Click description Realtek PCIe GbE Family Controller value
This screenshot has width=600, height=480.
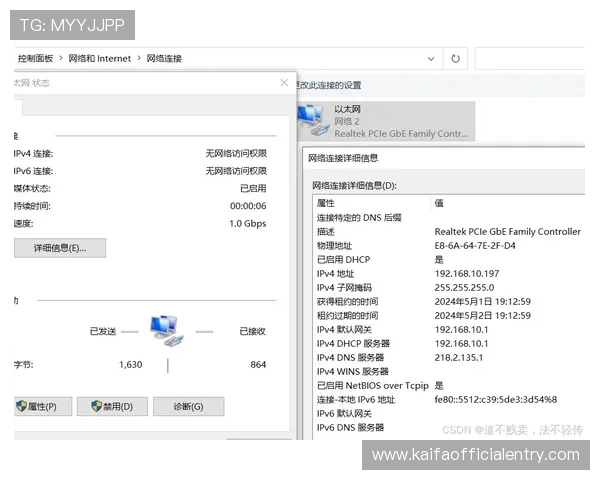point(507,232)
